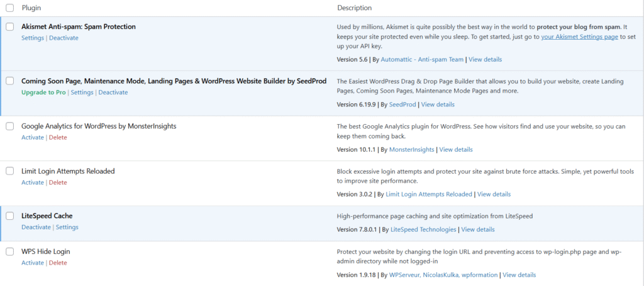Viewport: 644px width, 286px height.
Task: Check the select-all plugins checkbox in header
Action: coord(10,8)
